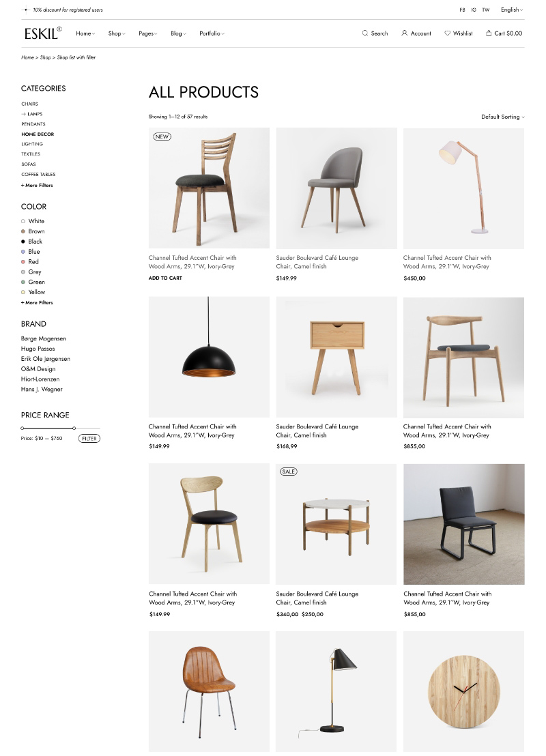Click the Wishlist heart icon

(x=447, y=33)
